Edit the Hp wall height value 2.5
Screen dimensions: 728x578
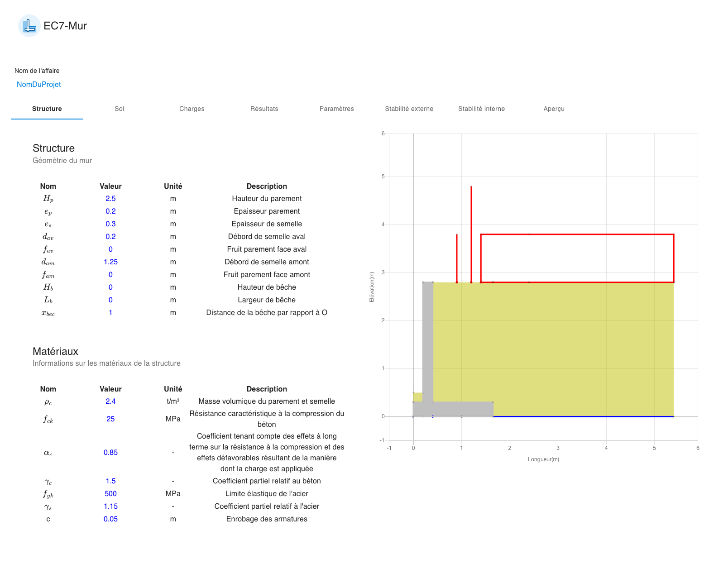coord(110,198)
